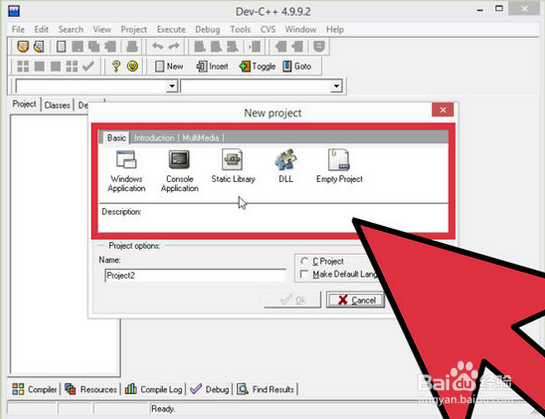Expand the right toolbar combo box arrow
The image size is (545, 419).
(336, 86)
